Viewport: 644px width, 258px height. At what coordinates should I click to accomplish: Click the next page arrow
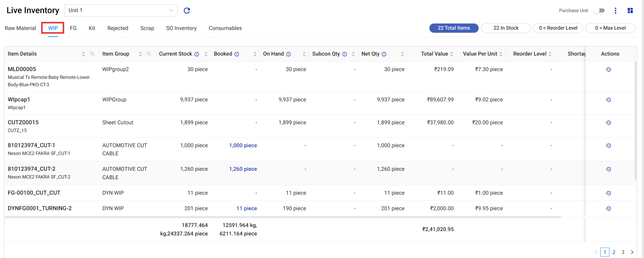click(632, 252)
